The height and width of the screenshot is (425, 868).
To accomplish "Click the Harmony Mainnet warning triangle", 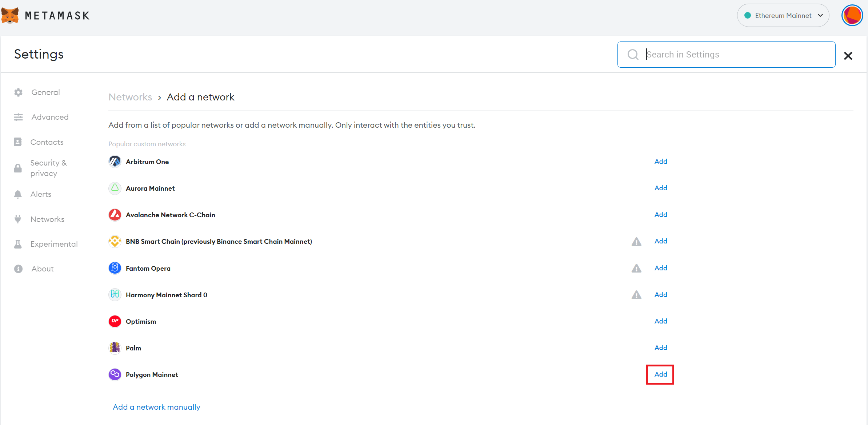I will 636,295.
